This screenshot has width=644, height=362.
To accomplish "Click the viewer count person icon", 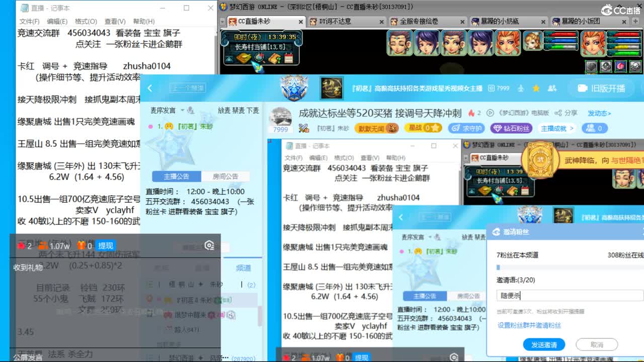I will click(x=594, y=128).
